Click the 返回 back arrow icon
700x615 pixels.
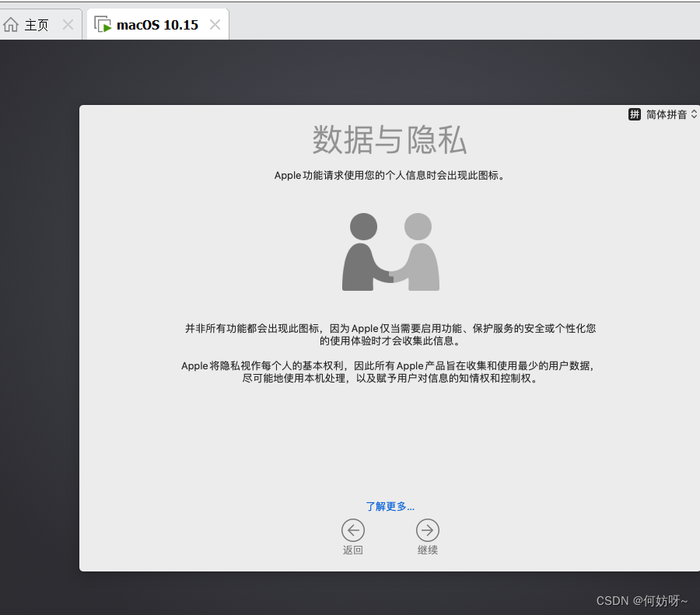coord(353,530)
